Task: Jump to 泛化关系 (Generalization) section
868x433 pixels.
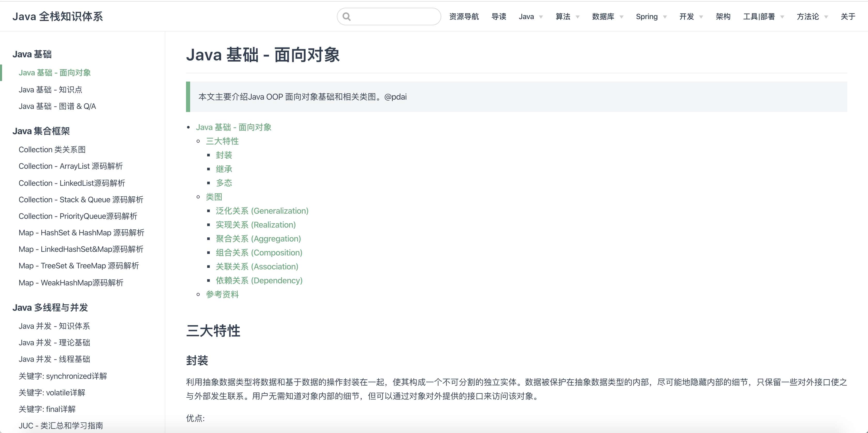Action: pos(262,211)
